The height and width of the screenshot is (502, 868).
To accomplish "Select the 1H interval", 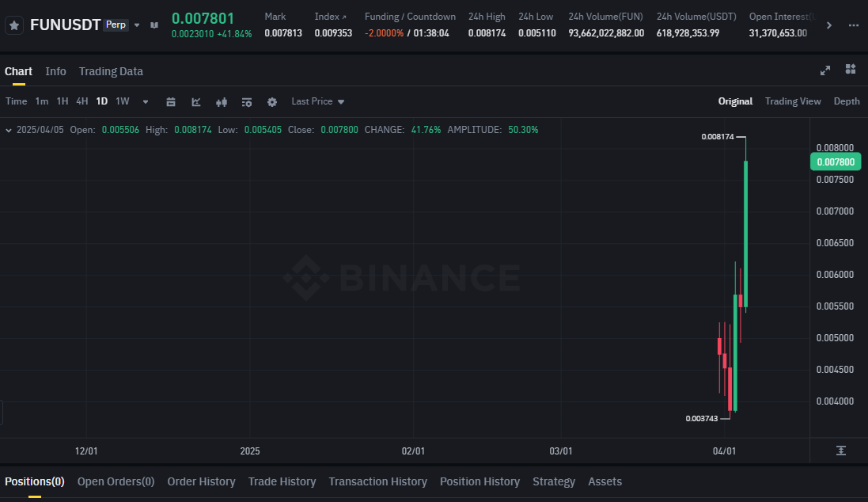I will [x=63, y=101].
